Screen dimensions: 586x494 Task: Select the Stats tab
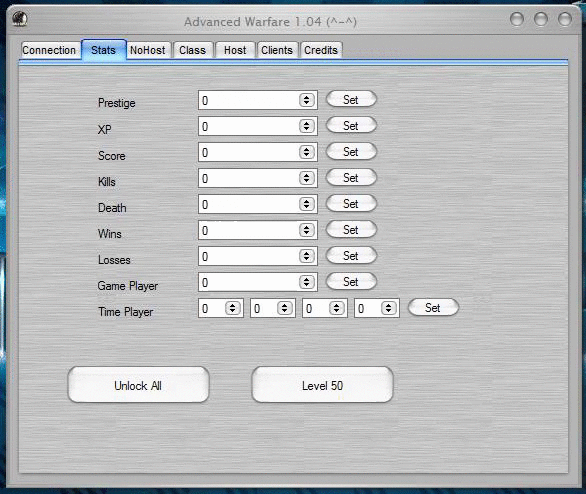pyautogui.click(x=104, y=50)
